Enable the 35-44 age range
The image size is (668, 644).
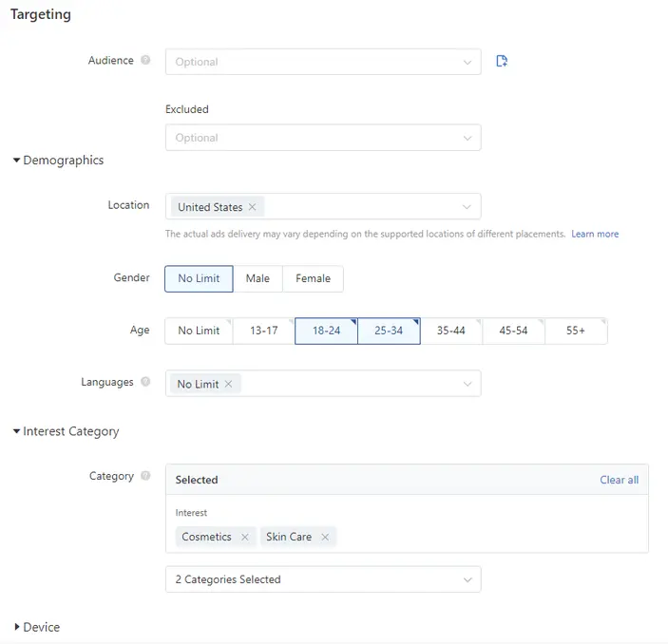(x=451, y=331)
